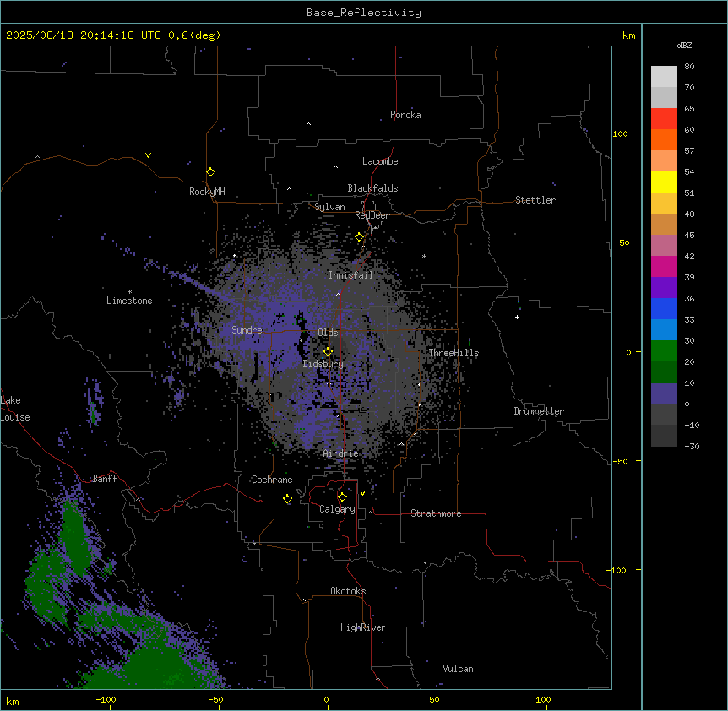Click the Base_Reflectivity title text
This screenshot has height=711, width=728.
tap(364, 13)
